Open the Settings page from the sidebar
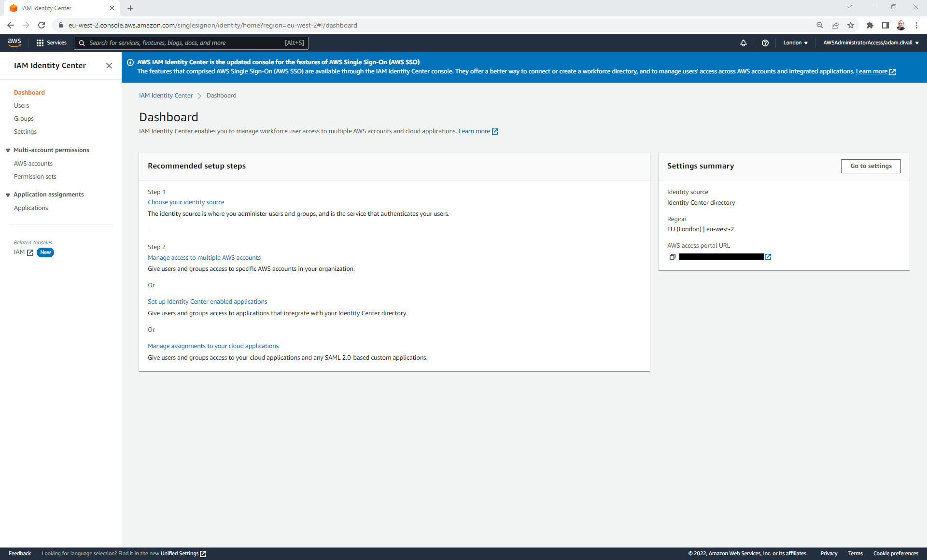This screenshot has width=927, height=560. click(x=25, y=131)
